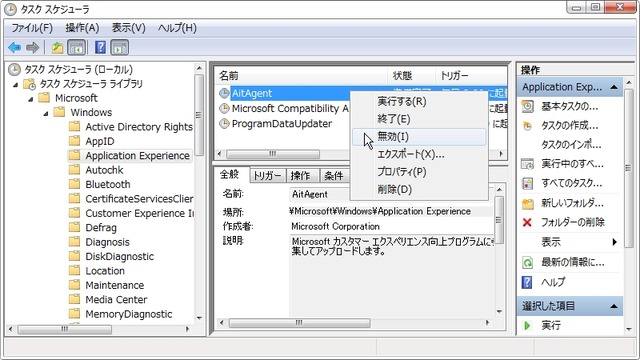Click the clock icon beside ProgramDataUpdater

coord(224,123)
